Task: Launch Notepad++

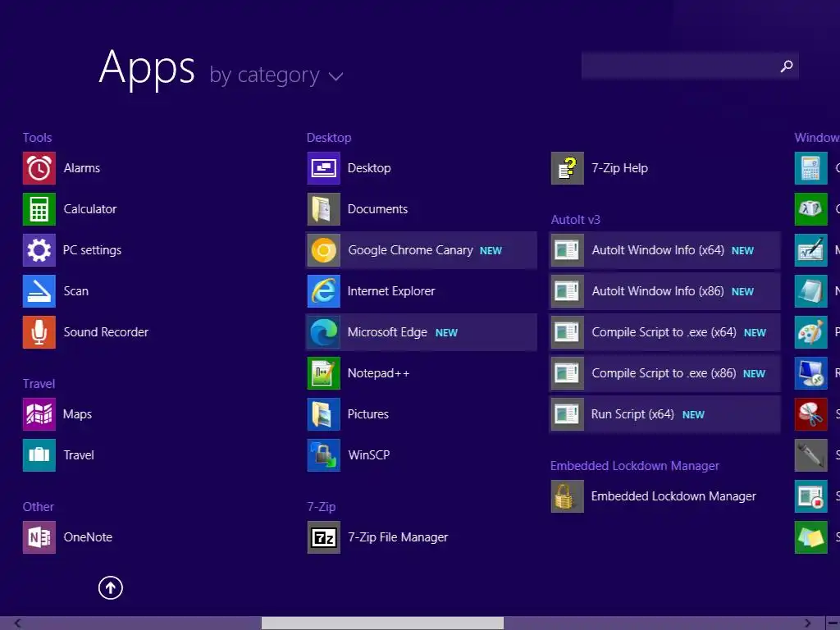Action: click(358, 373)
